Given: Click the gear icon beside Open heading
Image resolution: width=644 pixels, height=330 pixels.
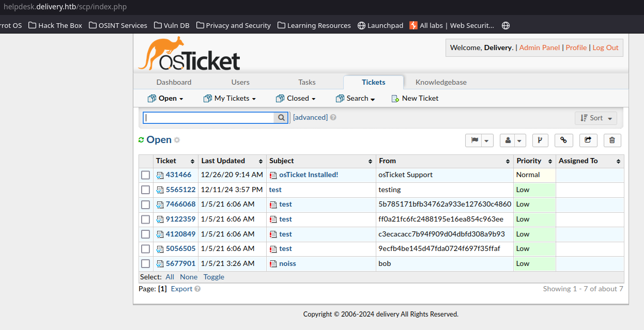Looking at the screenshot, I should point(177,140).
